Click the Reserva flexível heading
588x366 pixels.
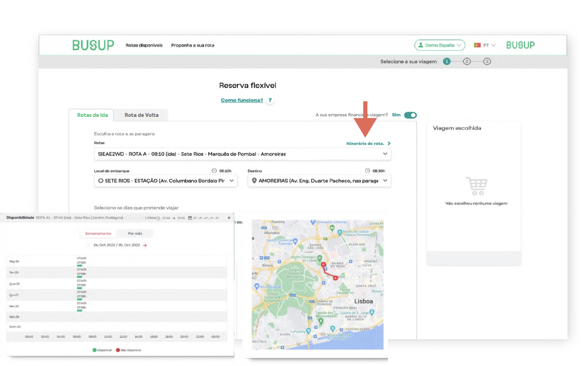[x=248, y=86]
